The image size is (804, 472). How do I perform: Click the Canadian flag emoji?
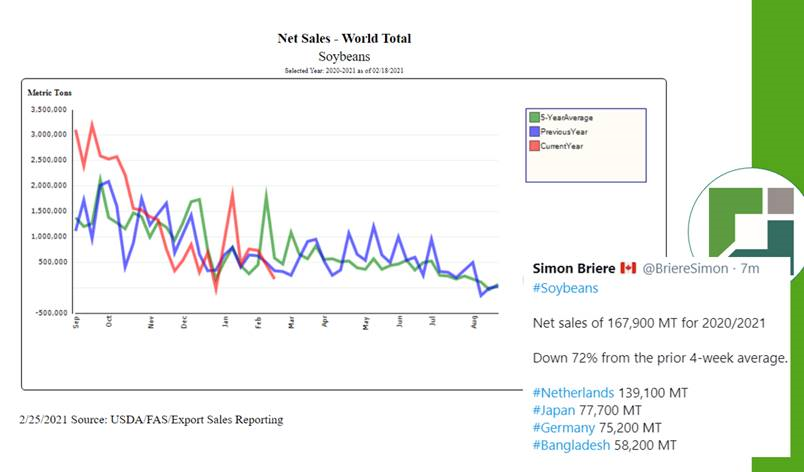(628, 268)
